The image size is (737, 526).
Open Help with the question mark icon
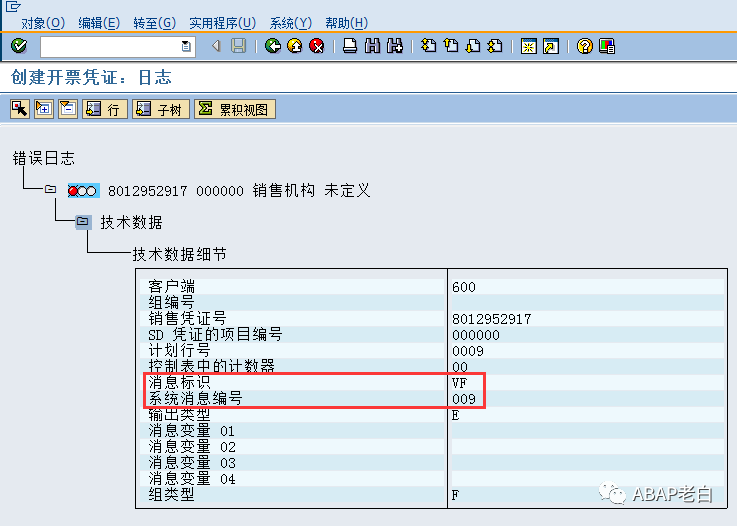584,46
